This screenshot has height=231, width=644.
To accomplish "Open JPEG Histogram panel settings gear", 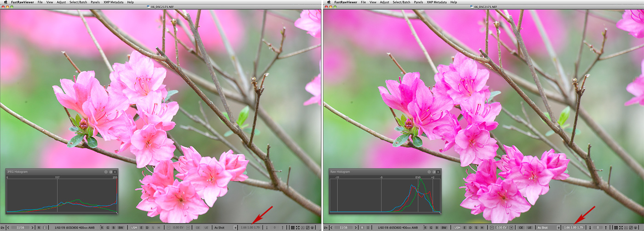I will pos(106,172).
